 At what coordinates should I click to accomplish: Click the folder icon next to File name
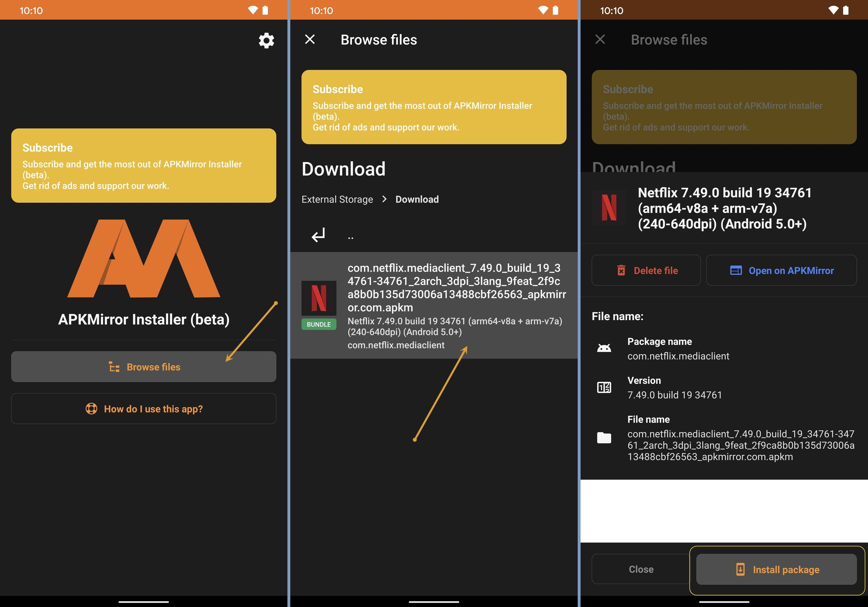(604, 438)
